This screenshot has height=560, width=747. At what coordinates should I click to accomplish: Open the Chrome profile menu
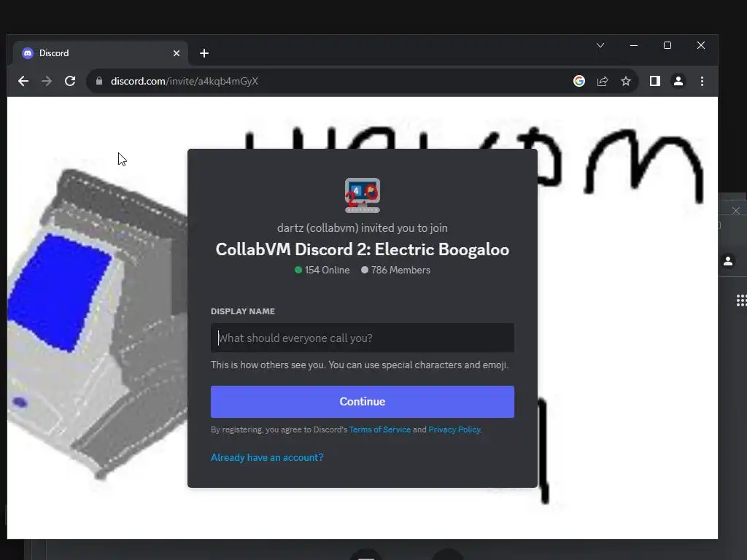point(678,82)
